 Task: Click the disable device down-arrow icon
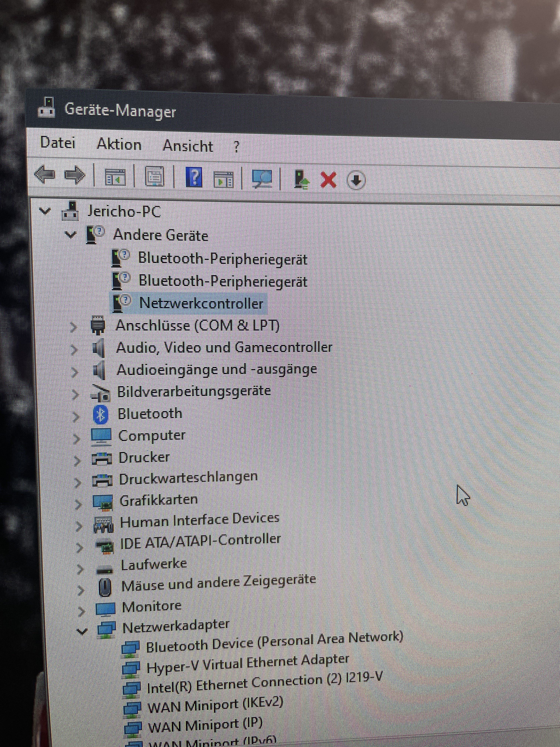coord(356,180)
